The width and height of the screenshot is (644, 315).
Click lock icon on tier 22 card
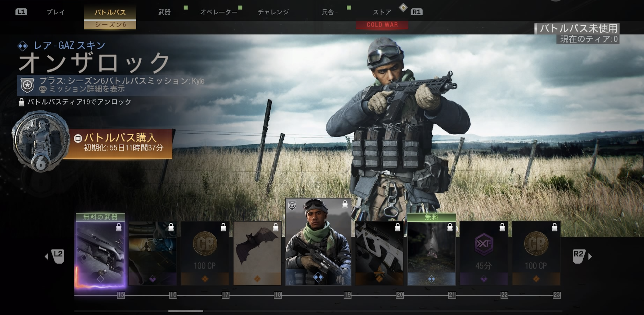click(x=502, y=227)
